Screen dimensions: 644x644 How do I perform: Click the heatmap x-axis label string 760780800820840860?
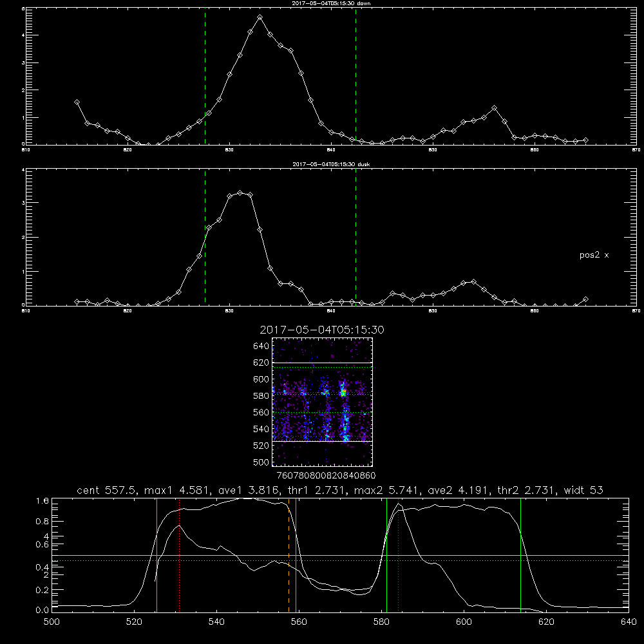coord(326,476)
